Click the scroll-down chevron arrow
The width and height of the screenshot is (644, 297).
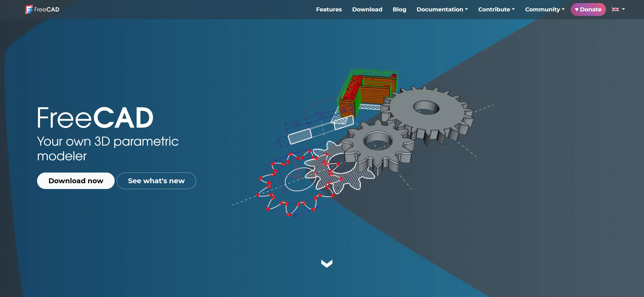[326, 264]
